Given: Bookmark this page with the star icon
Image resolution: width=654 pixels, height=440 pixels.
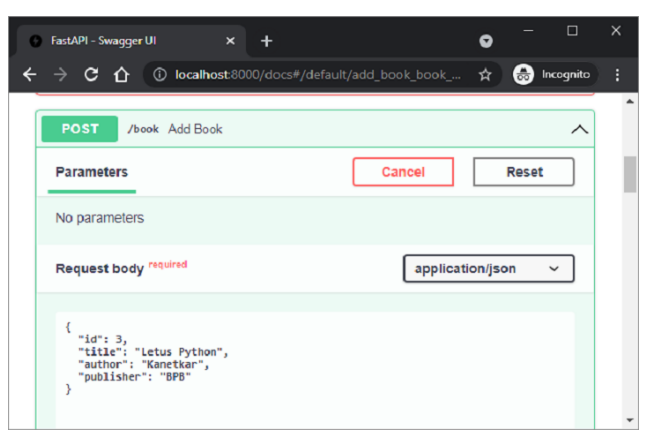Looking at the screenshot, I should click(x=485, y=75).
